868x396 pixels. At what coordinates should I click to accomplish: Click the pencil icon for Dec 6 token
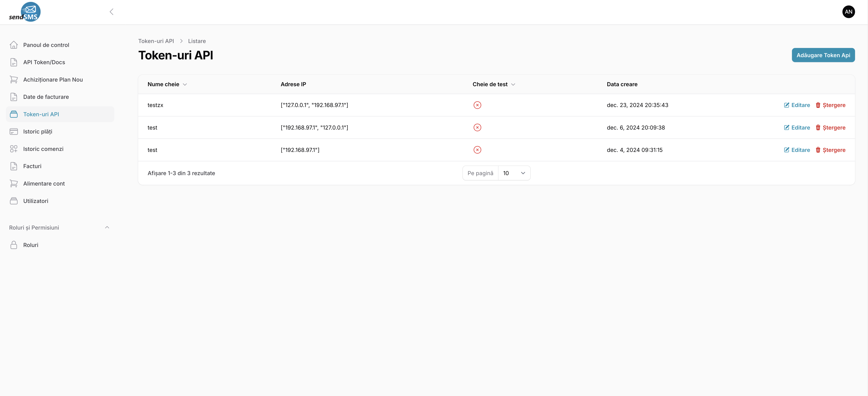coord(786,128)
